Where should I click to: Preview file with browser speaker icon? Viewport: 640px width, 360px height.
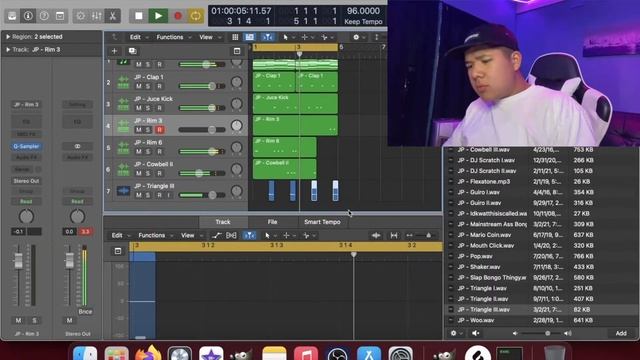tap(476, 333)
